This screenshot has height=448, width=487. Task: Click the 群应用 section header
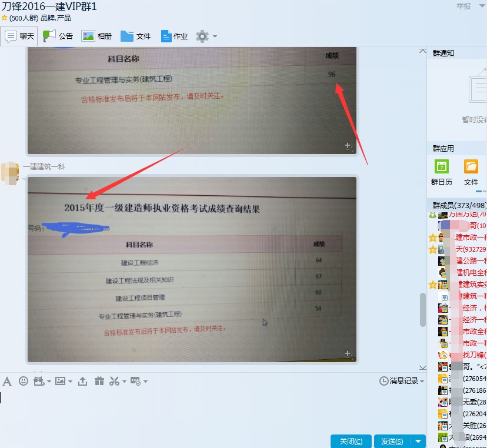(x=443, y=148)
